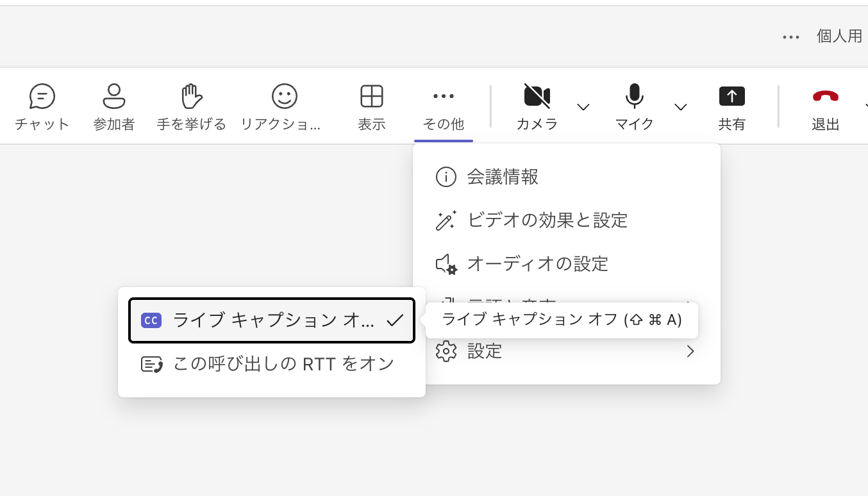Open the リアクション reactions smiley
868x496 pixels.
[x=284, y=97]
